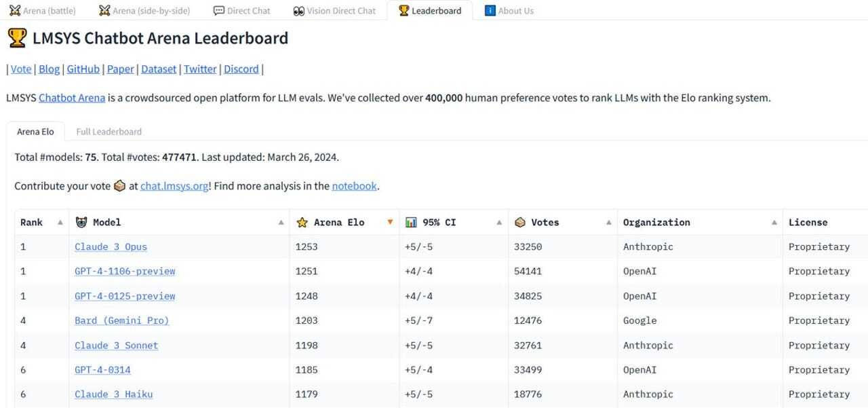
Task: Click the ballot box icon in the Votes header
Action: (x=521, y=223)
